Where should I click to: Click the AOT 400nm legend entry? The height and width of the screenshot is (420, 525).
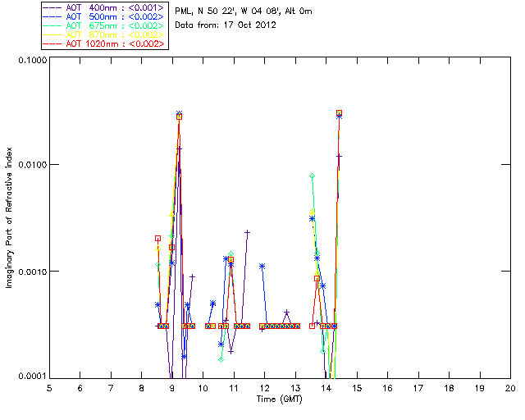104,7
